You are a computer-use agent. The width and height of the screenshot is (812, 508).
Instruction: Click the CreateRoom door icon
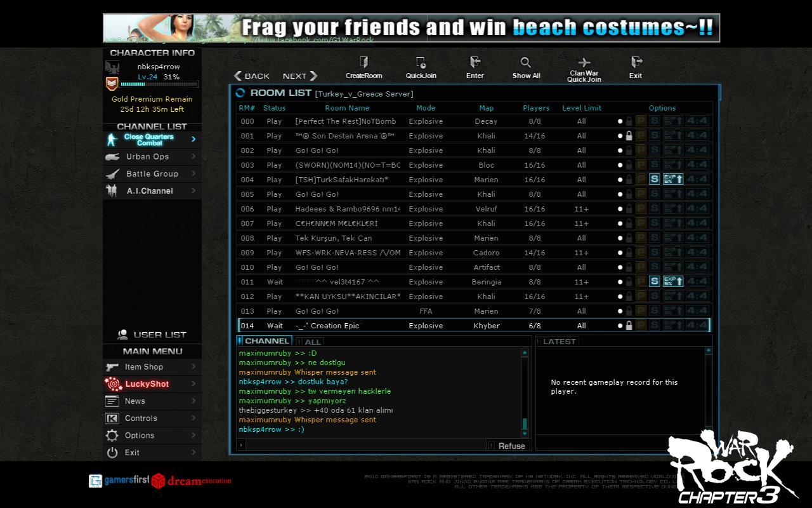click(x=363, y=62)
